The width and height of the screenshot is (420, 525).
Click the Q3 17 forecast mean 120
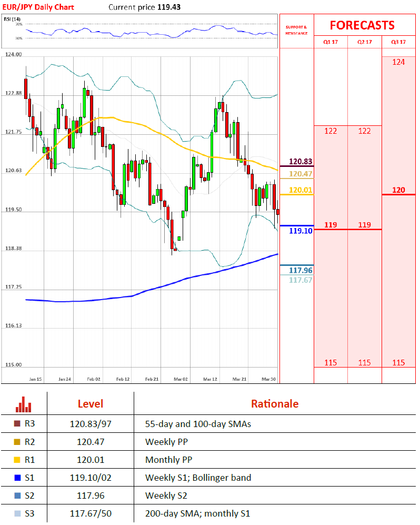point(398,190)
